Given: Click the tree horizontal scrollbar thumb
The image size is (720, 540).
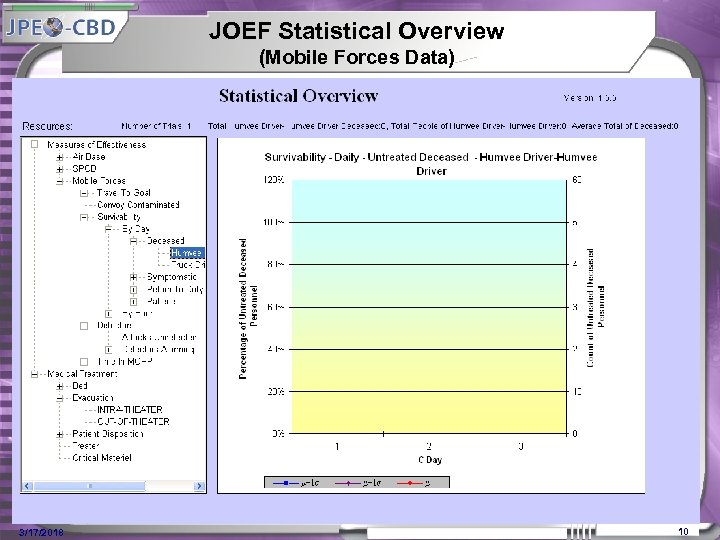Looking at the screenshot, I should (90, 486).
